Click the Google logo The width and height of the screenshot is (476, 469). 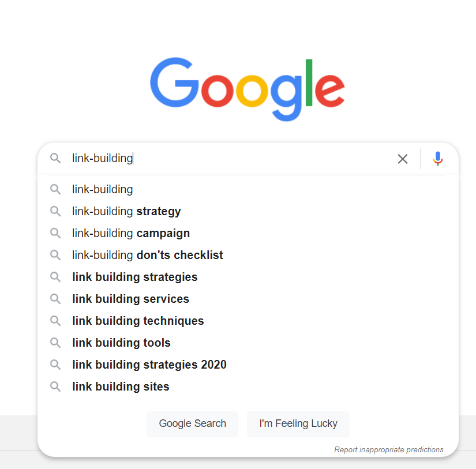pyautogui.click(x=248, y=89)
